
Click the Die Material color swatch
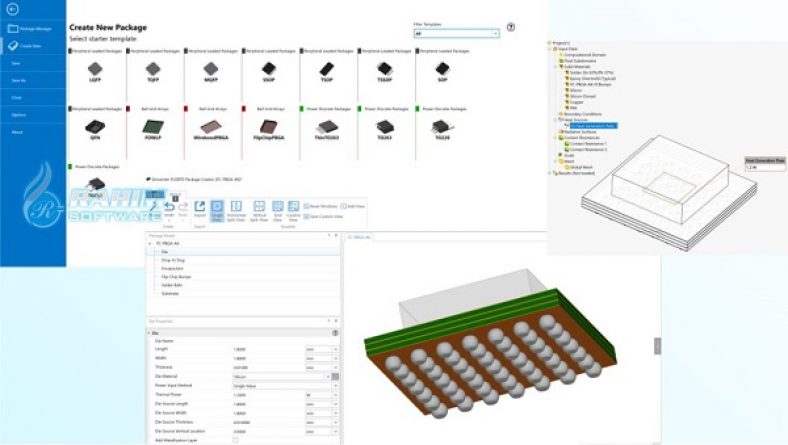coord(335,376)
